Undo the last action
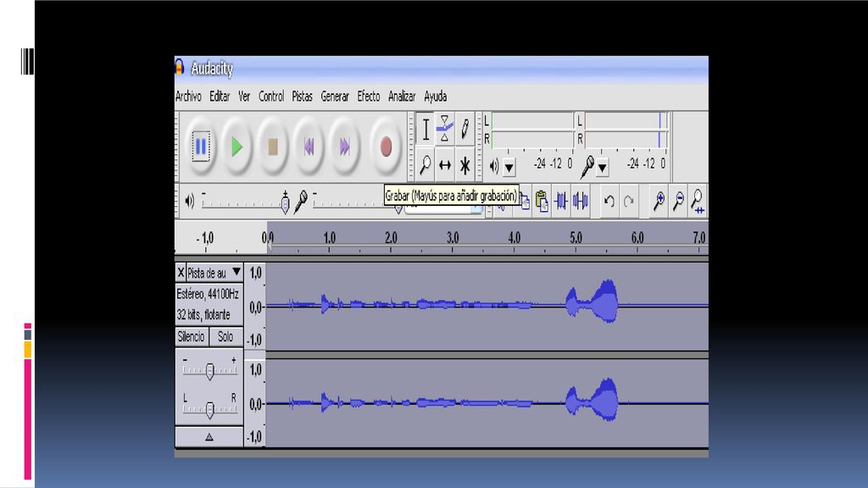The image size is (868, 488). coord(609,201)
